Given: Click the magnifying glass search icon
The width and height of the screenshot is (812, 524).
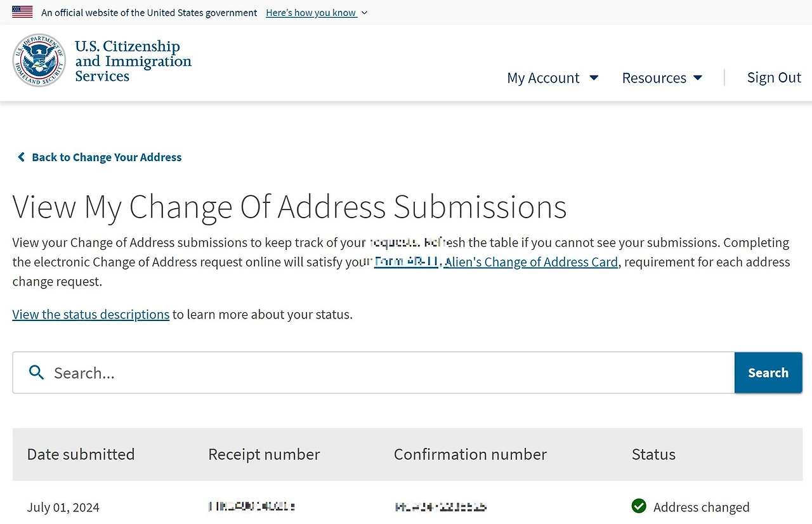Looking at the screenshot, I should [36, 372].
